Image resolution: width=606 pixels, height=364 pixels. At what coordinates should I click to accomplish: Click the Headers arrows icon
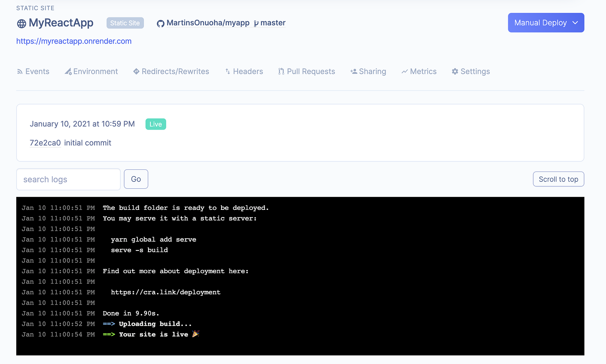coord(228,72)
